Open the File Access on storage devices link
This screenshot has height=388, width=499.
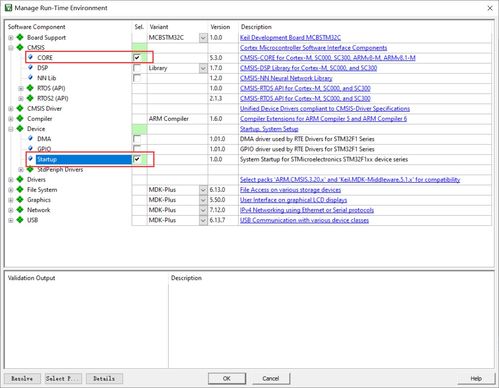pyautogui.click(x=290, y=190)
